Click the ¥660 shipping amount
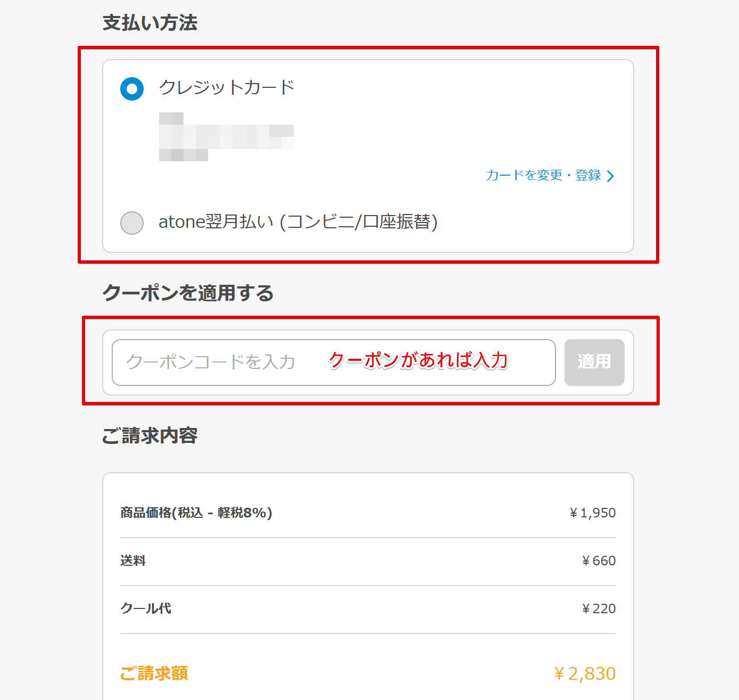739x700 pixels. pos(599,561)
